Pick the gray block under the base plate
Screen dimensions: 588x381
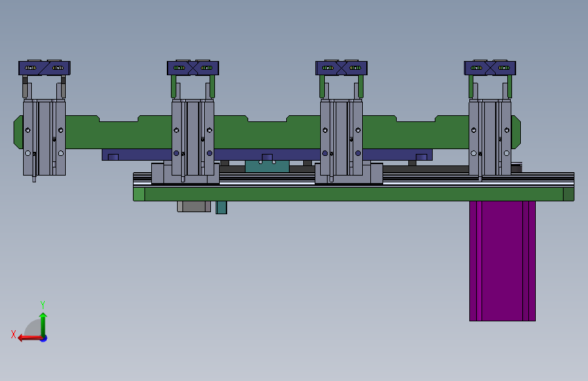tap(194, 206)
